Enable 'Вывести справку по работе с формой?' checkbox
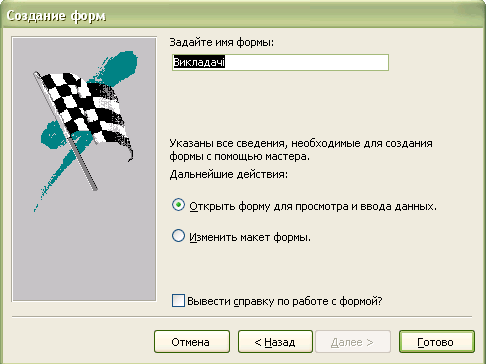The width and height of the screenshot is (486, 364). (178, 300)
